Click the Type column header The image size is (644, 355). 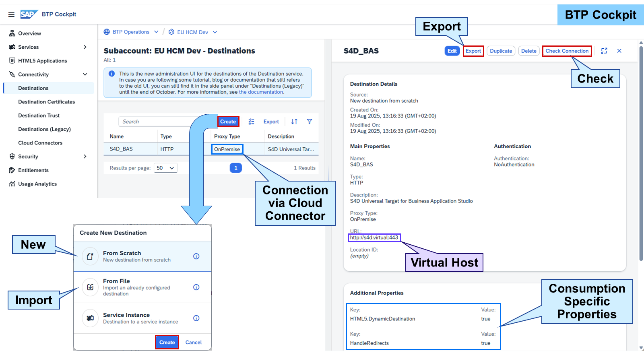(x=166, y=136)
